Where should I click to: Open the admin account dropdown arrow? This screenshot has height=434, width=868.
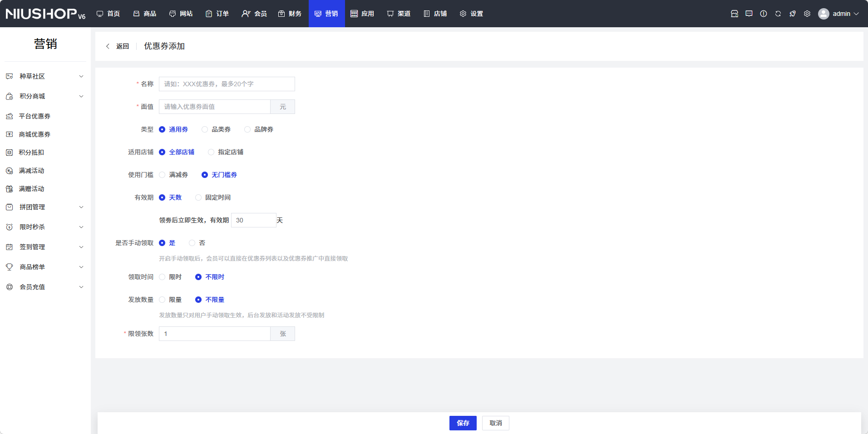pyautogui.click(x=856, y=14)
